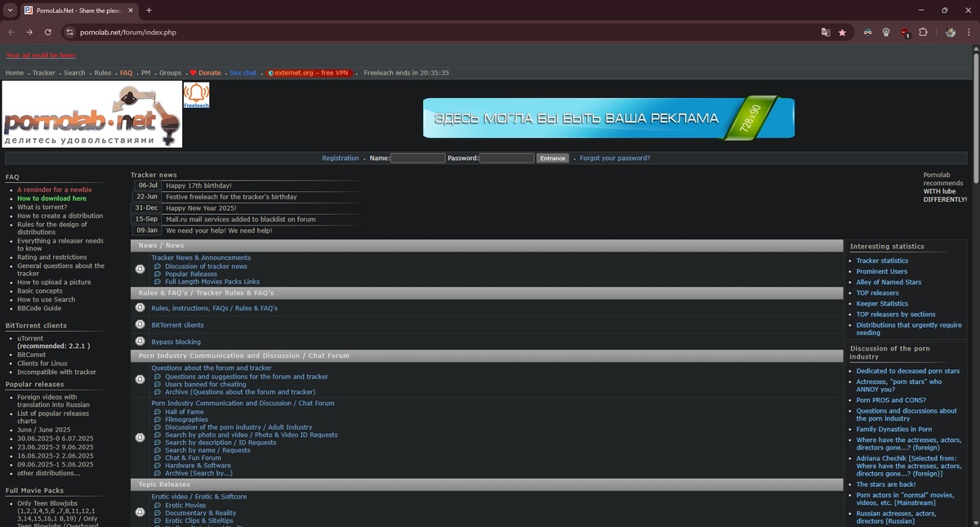The height and width of the screenshot is (527, 980).
Task: Follow the Forgot your password link
Action: click(x=614, y=158)
